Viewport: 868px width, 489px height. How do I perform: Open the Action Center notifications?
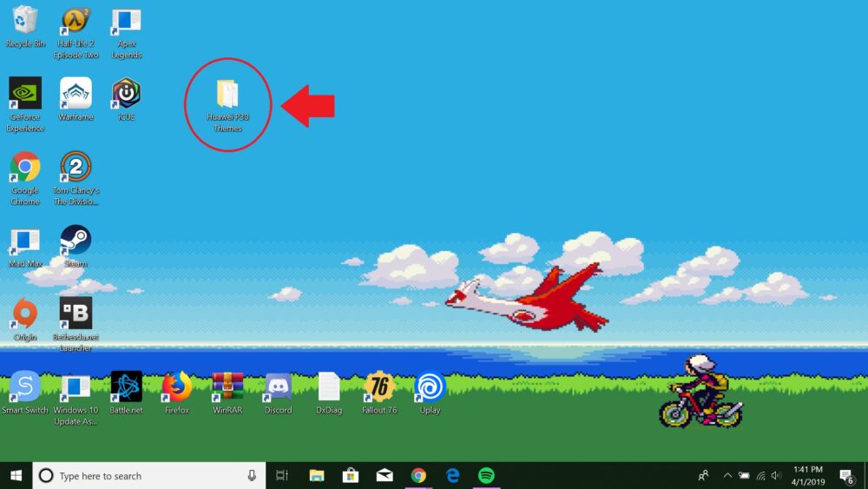click(x=845, y=476)
